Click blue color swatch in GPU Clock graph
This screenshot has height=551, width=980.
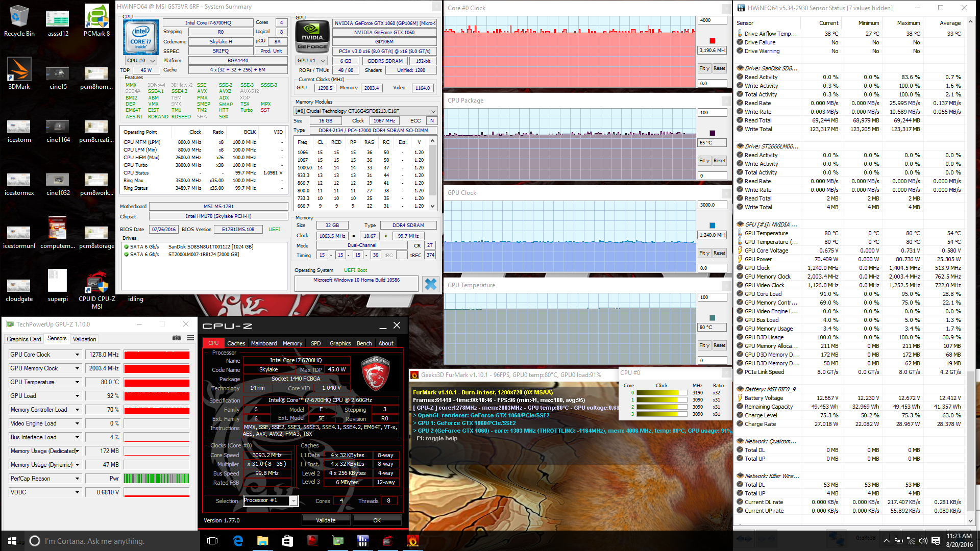pos(712,226)
